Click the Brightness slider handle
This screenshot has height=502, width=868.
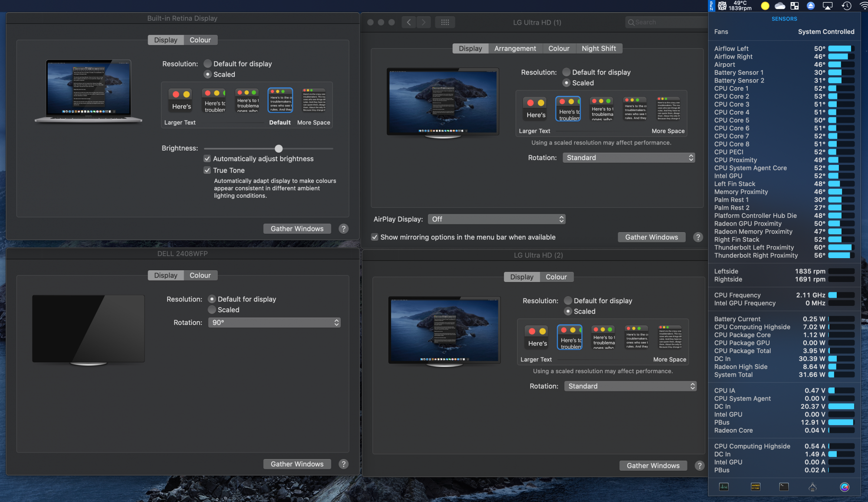coord(279,148)
